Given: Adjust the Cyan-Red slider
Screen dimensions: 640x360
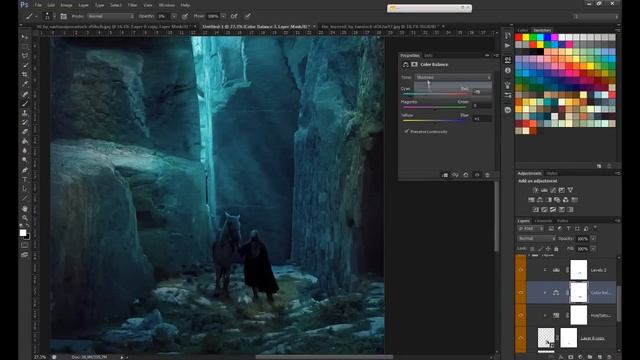Looking at the screenshot, I should pos(435,94).
